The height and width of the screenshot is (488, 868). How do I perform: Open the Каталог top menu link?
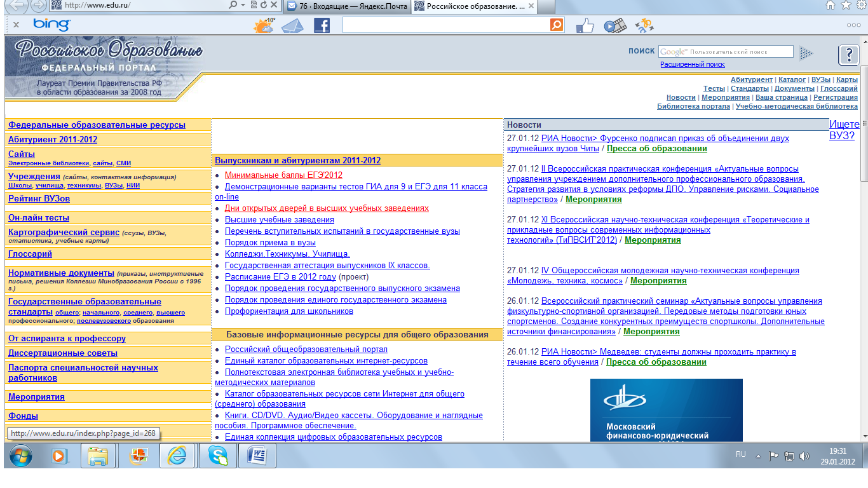(792, 79)
